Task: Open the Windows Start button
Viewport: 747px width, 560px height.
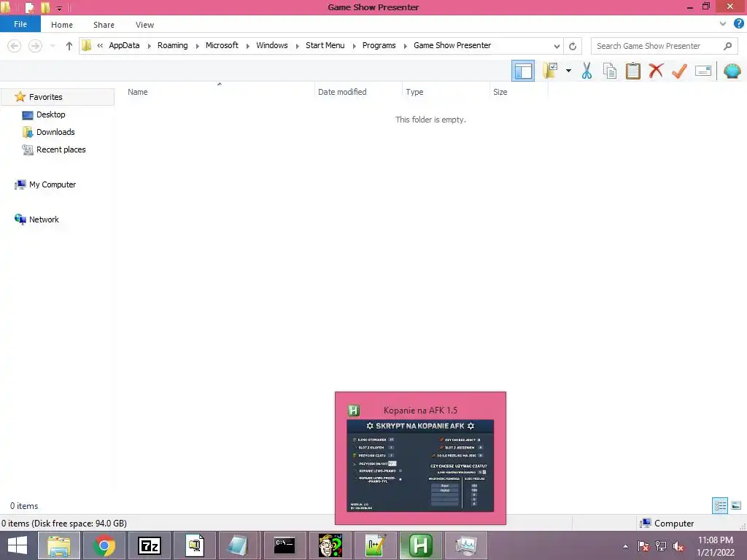Action: [18, 545]
